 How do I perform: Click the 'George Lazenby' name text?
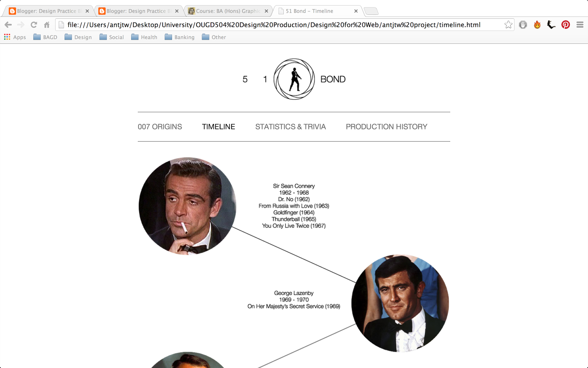click(294, 293)
